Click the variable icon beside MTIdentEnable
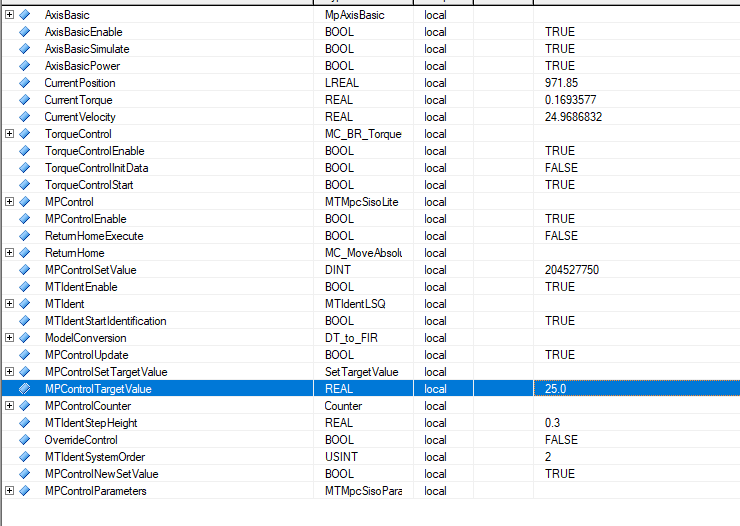 pyautogui.click(x=25, y=286)
